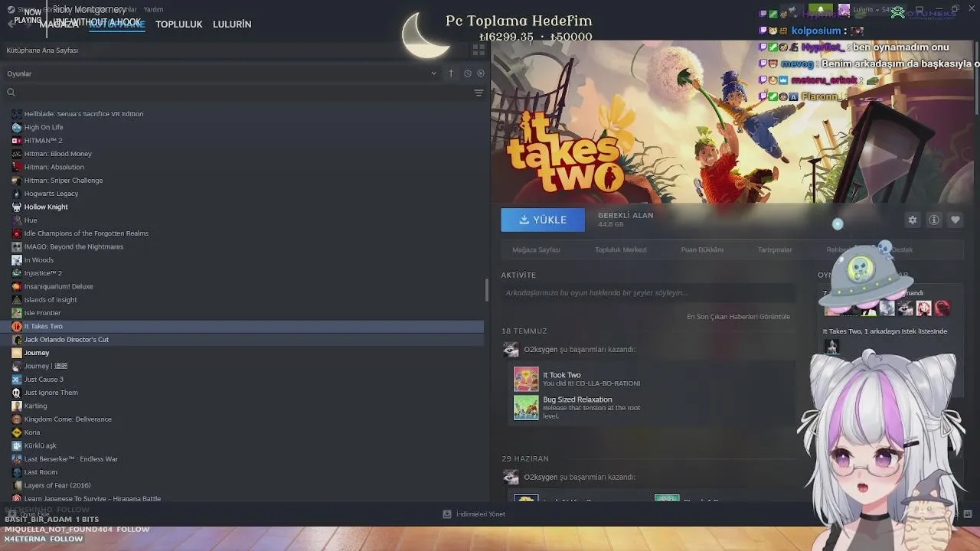The image size is (980, 551).
Task: Open the Puan Dükkânı tab
Action: [702, 249]
